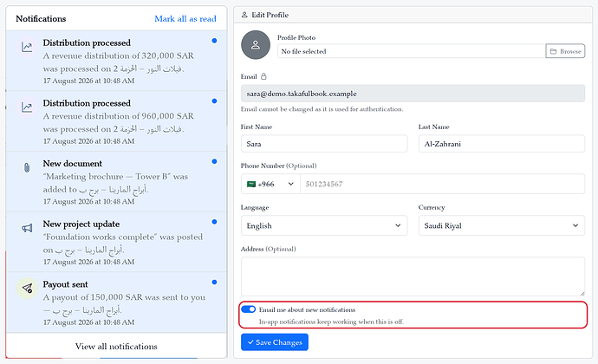Click the profile avatar placeholder image
The image size is (598, 364).
(256, 45)
